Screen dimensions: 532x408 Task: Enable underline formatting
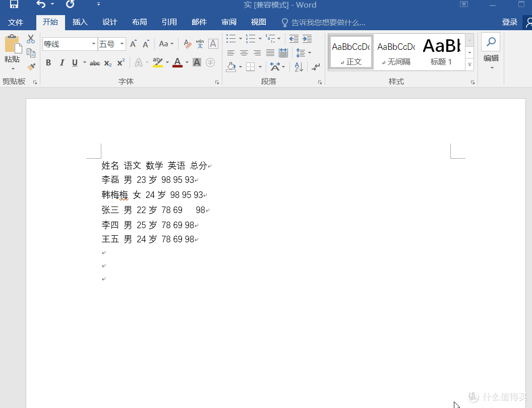74,62
